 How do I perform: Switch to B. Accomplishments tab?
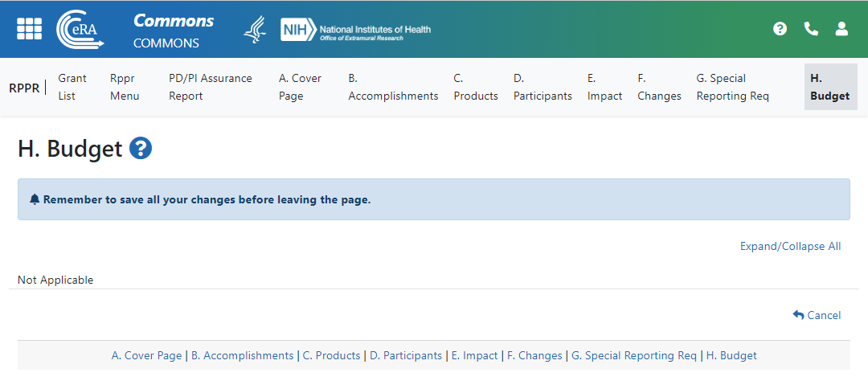point(393,87)
